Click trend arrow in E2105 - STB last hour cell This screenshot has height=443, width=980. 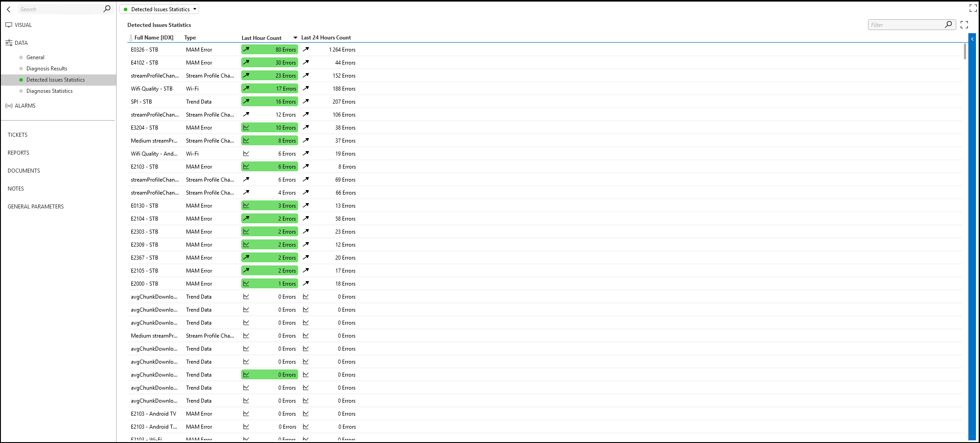(246, 270)
